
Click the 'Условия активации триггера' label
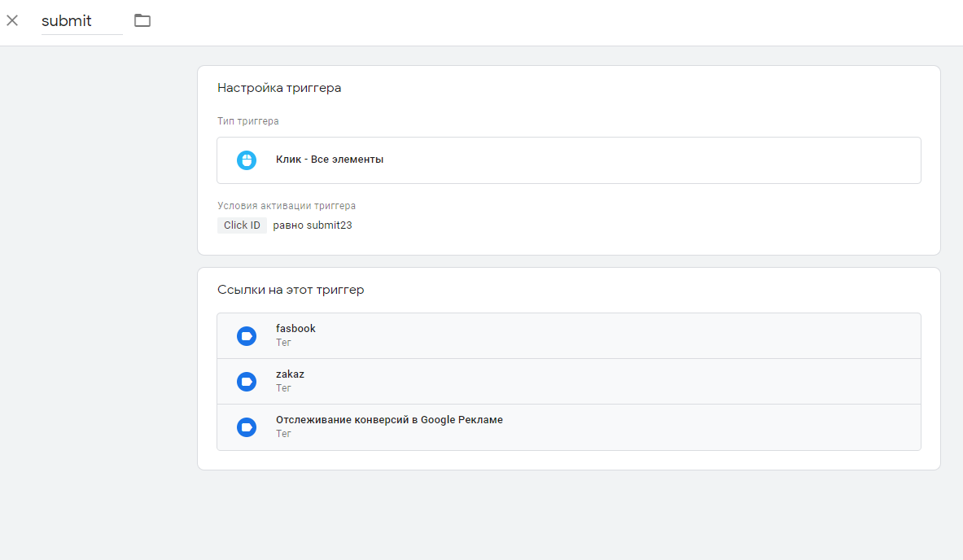point(287,206)
